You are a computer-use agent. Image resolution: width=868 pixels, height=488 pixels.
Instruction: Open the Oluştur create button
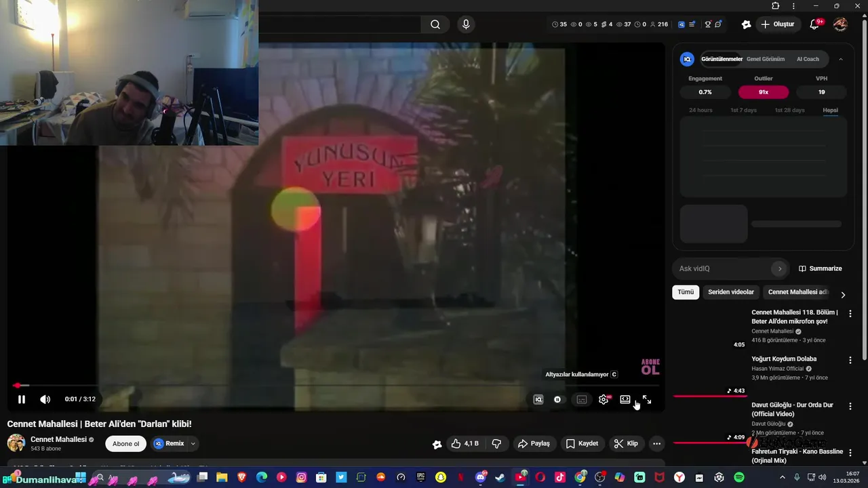[777, 24]
